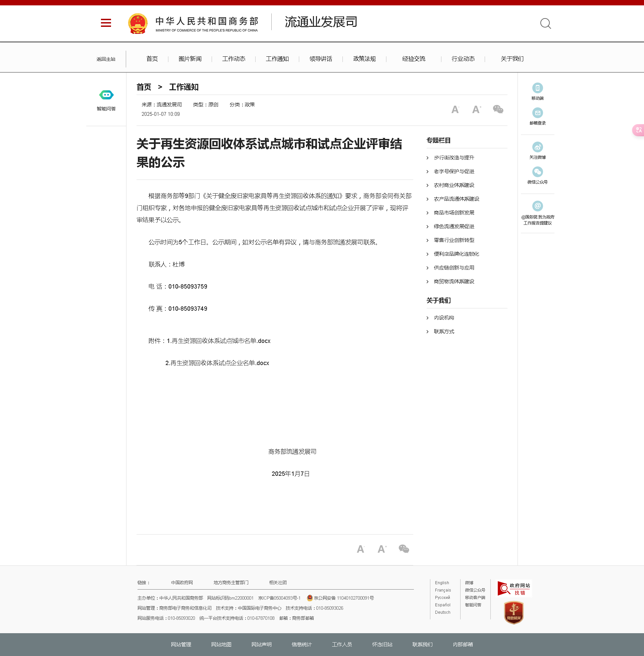Image resolution: width=644 pixels, height=656 pixels.
Task: Expand the 步行街改造与提升 topic entry
Action: [453, 158]
